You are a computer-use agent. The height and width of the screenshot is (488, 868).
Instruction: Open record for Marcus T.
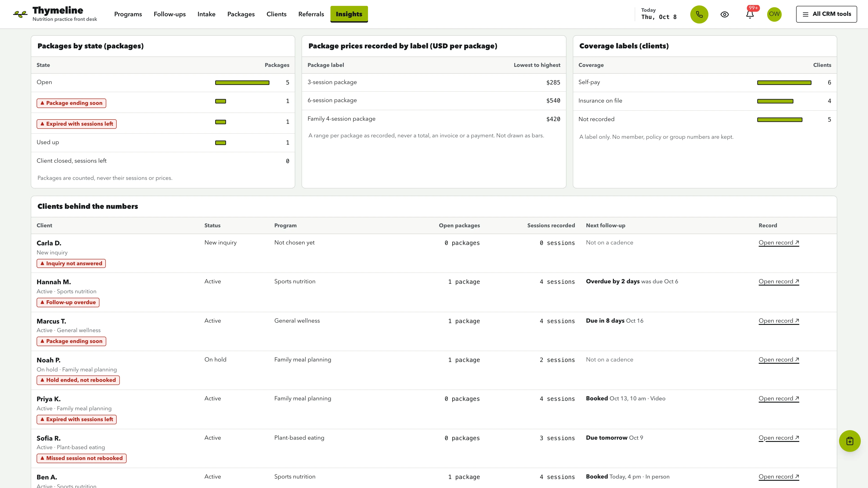(x=779, y=321)
